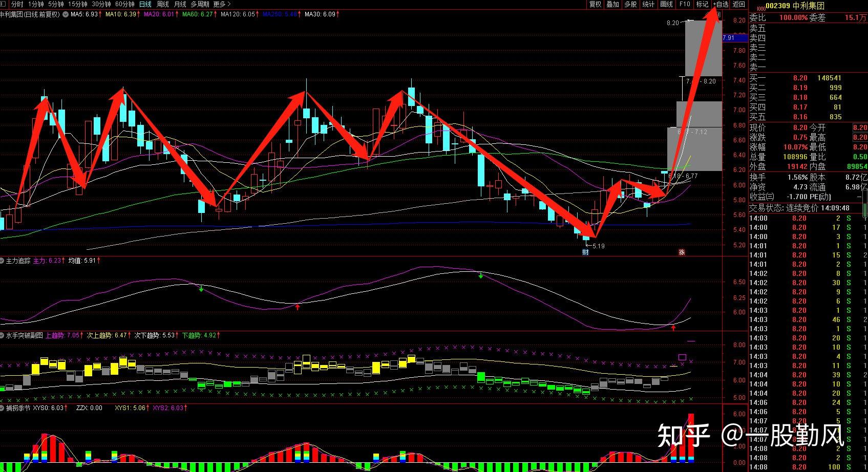Image resolution: width=868 pixels, height=472 pixels.
Task: Click the 买四 bid price 8.17
Action: [x=800, y=108]
